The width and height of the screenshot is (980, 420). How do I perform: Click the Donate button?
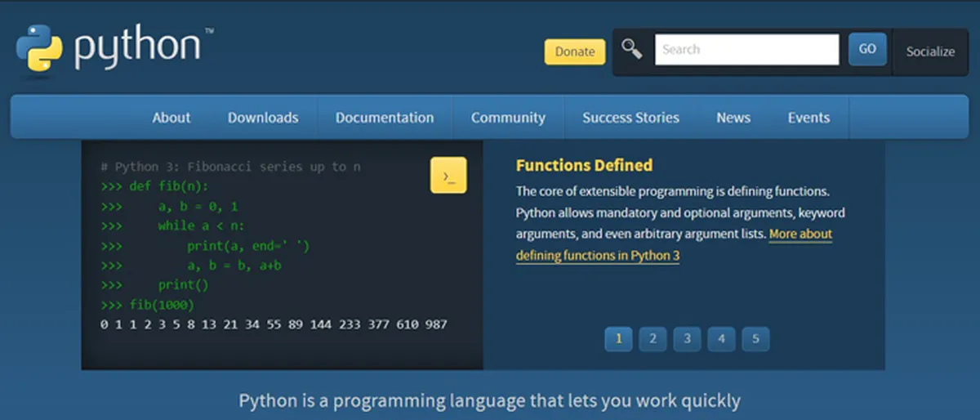click(575, 51)
